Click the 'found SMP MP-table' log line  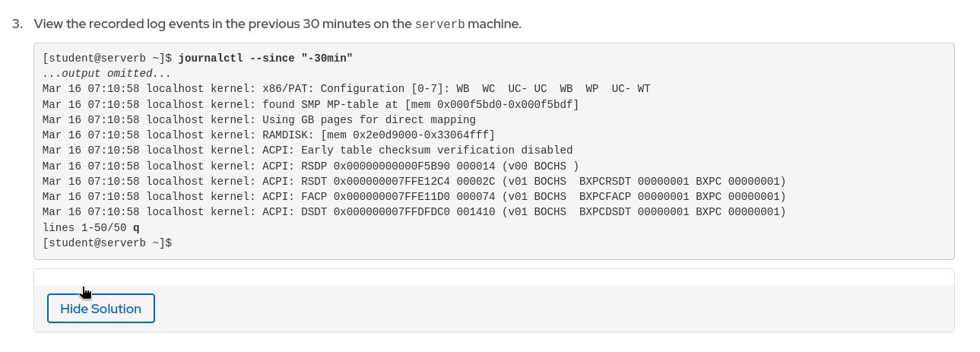310,104
